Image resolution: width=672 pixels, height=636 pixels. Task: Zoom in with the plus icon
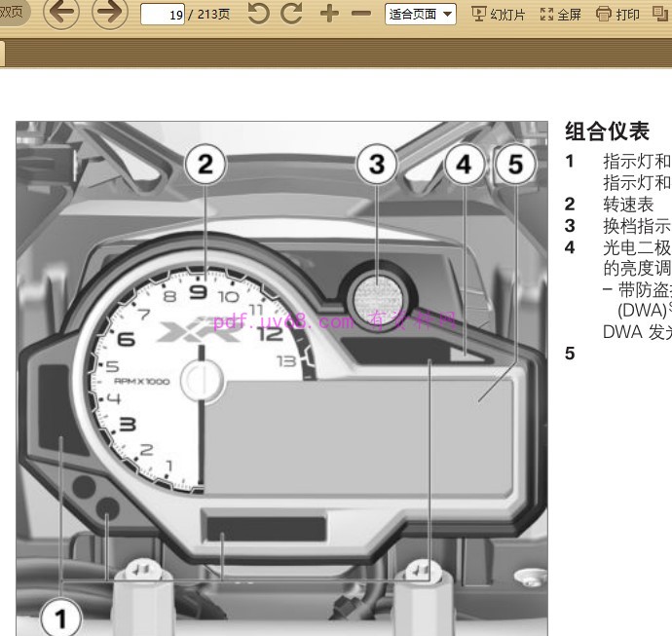click(329, 14)
